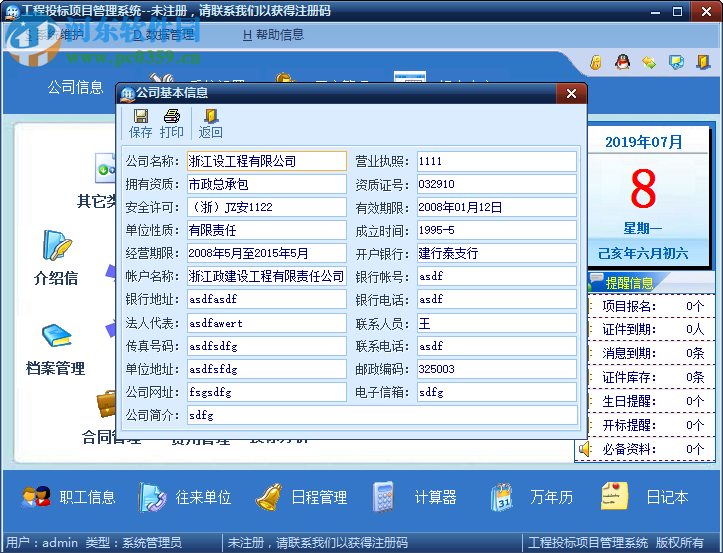Focus the 资质证号 field
Screen dimensions: 723x553
coord(497,184)
